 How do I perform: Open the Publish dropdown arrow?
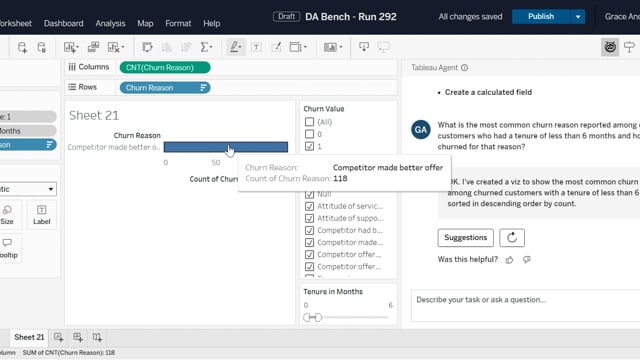(x=578, y=17)
